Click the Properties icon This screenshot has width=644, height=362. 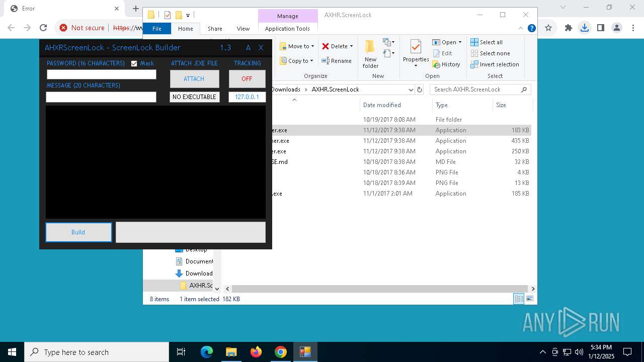[416, 47]
